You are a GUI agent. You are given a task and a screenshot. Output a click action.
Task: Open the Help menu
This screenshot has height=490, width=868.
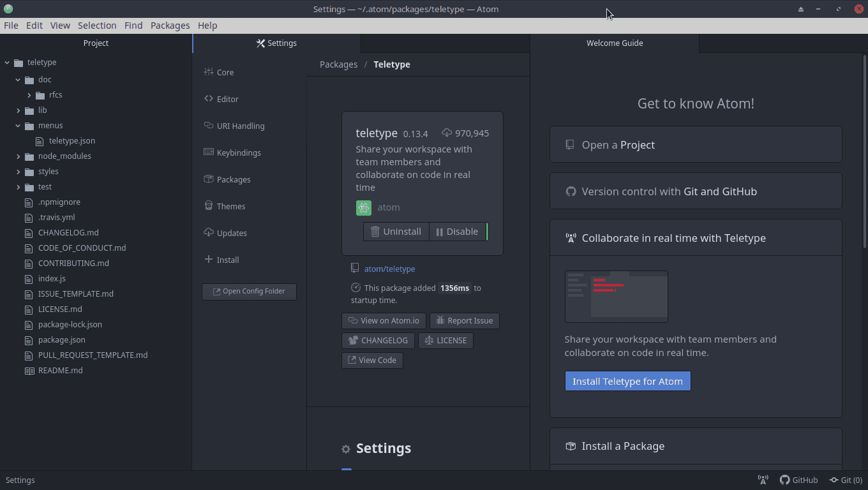click(207, 26)
